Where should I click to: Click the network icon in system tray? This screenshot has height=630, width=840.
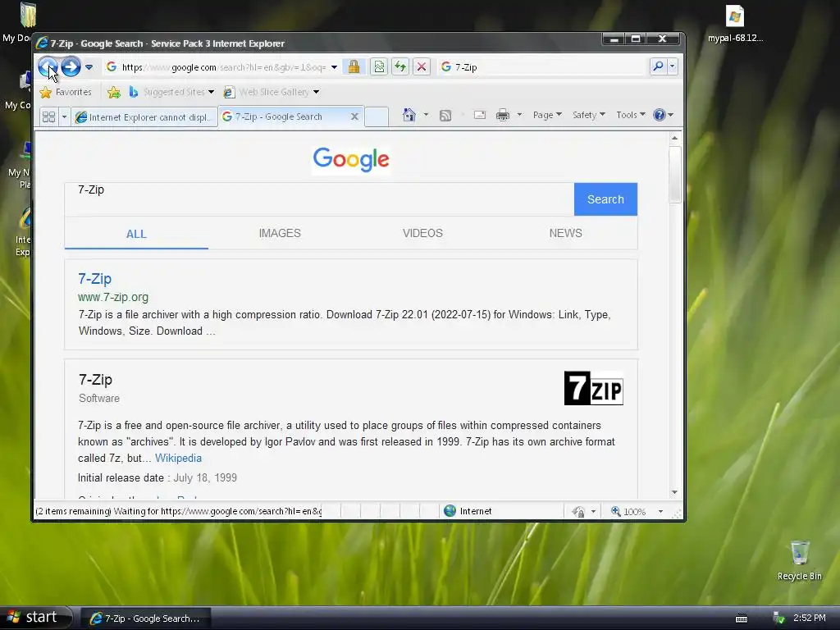(x=778, y=619)
